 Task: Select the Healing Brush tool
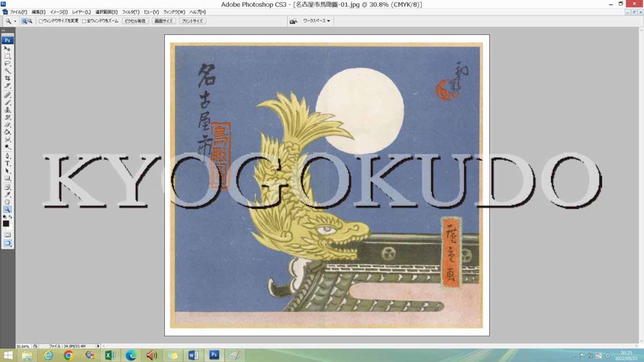(8, 95)
